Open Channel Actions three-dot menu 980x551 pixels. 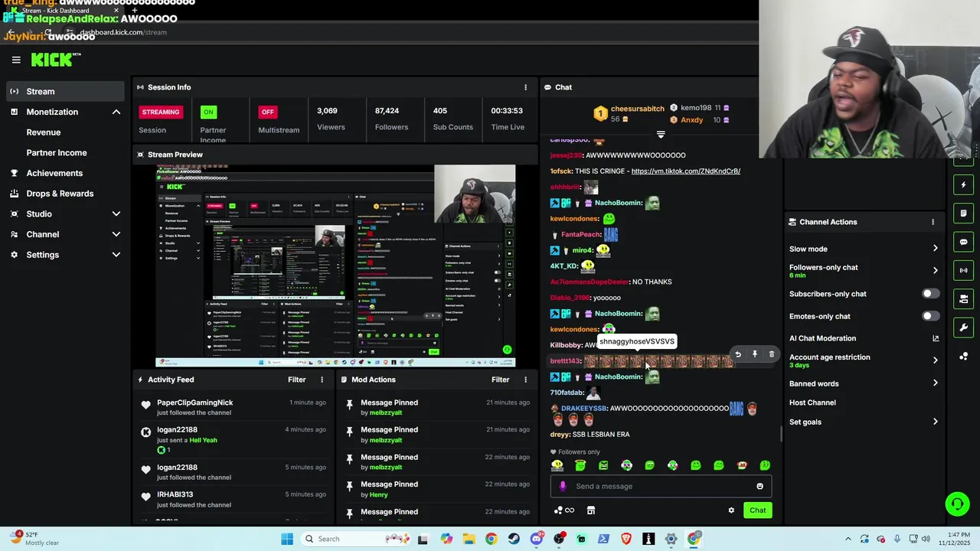(x=933, y=222)
